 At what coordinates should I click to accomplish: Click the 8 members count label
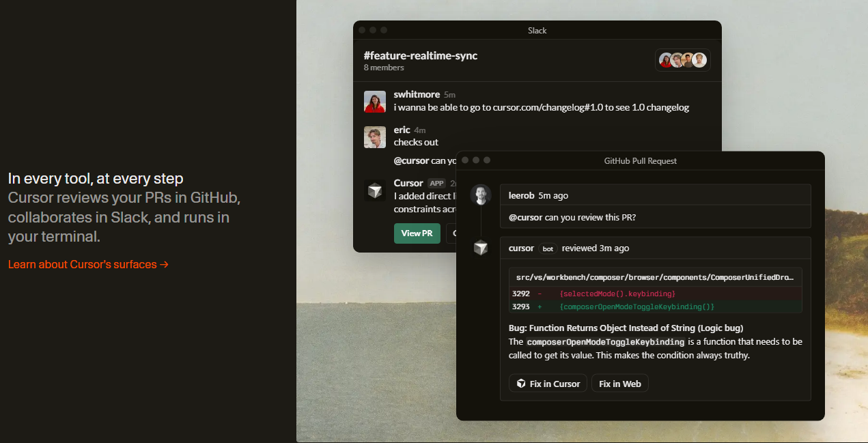384,68
